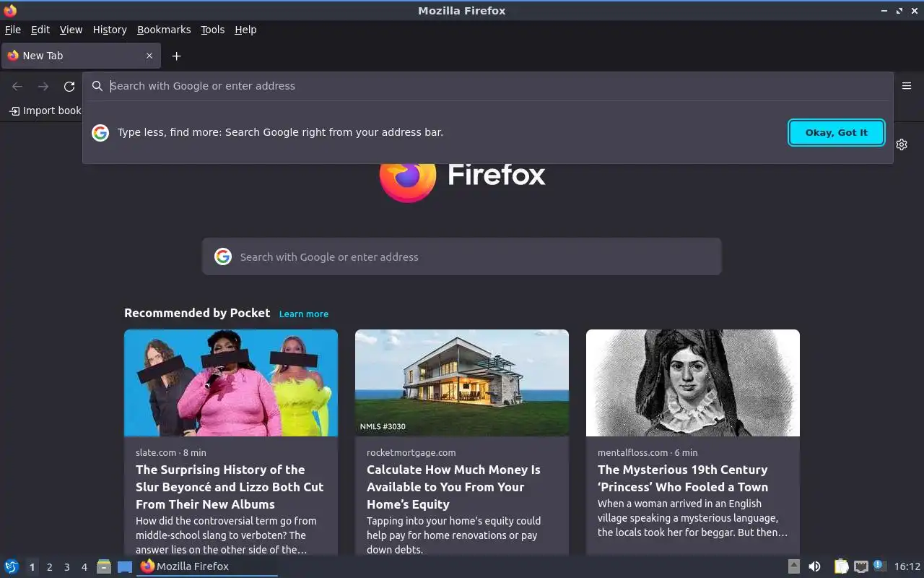This screenshot has width=924, height=578.
Task: Open the volume control tray icon
Action: pyautogui.click(x=814, y=566)
